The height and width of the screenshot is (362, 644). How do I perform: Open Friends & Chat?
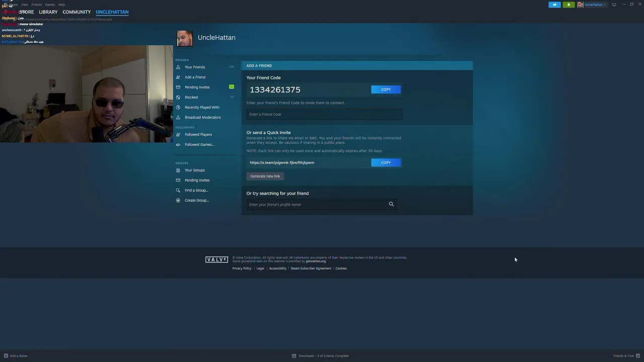click(x=626, y=356)
